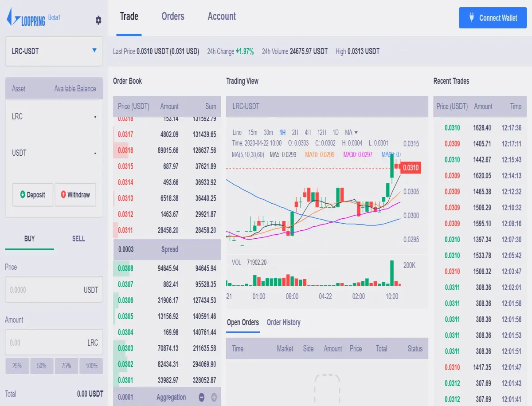This screenshot has width=532, height=406.
Task: Set amount to 75% of balance
Action: (66, 366)
